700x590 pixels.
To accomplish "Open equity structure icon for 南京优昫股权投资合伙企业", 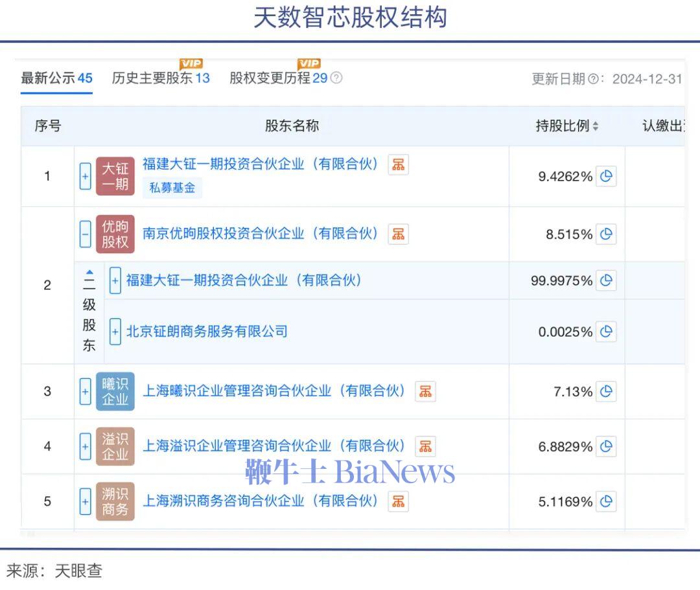I will [x=398, y=234].
